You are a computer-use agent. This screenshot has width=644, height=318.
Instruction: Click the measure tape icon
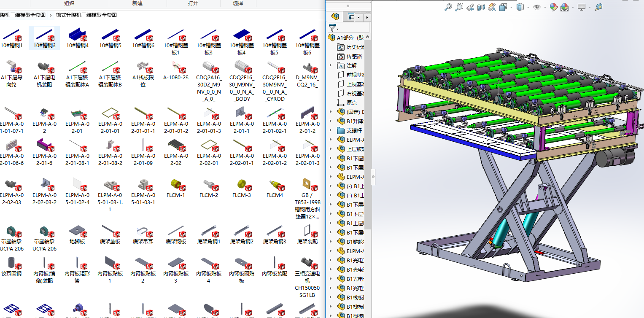click(598, 7)
